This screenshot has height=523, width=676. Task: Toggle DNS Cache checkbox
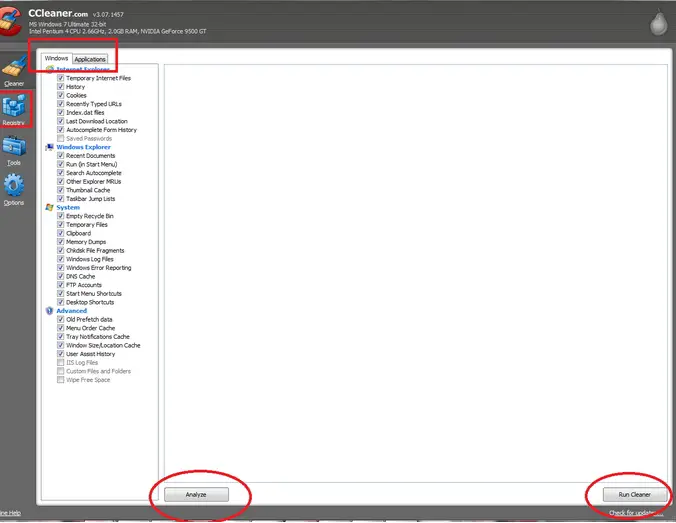[61, 276]
